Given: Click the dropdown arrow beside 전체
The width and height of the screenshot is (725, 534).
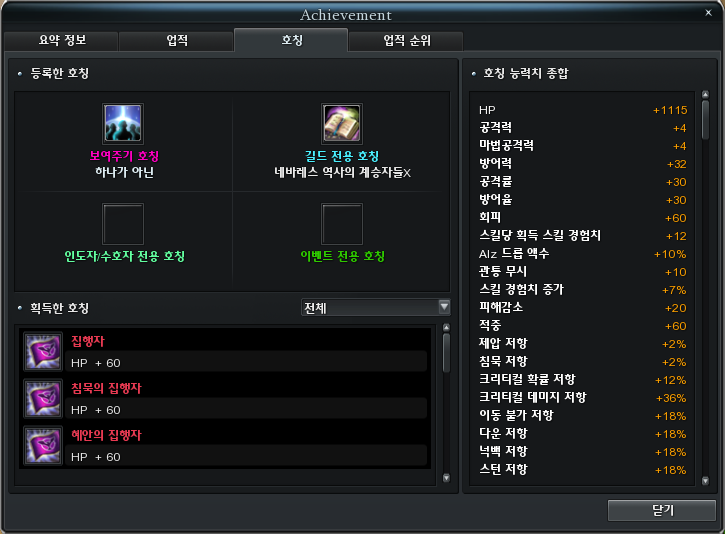Looking at the screenshot, I should pos(444,307).
